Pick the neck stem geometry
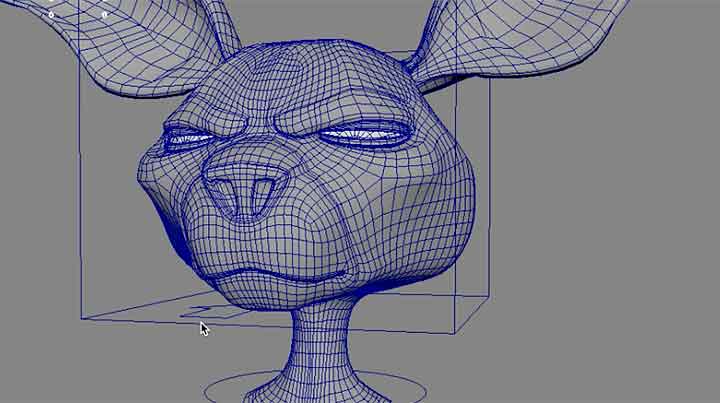 pyautogui.click(x=320, y=351)
